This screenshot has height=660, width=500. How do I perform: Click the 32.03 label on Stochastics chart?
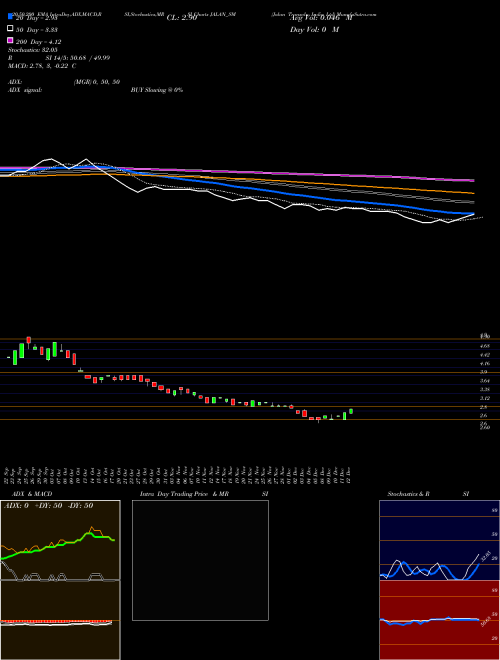486,556
